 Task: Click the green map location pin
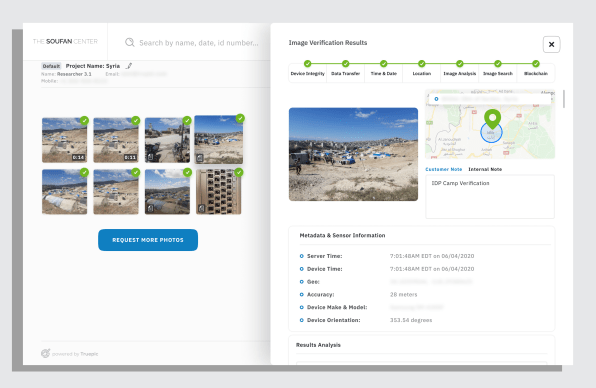pyautogui.click(x=492, y=119)
